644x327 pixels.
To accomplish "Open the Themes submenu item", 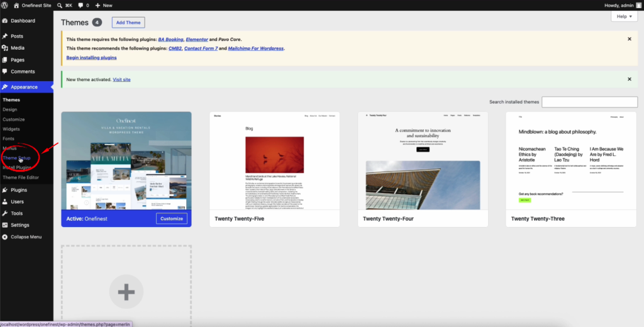I will [x=11, y=100].
